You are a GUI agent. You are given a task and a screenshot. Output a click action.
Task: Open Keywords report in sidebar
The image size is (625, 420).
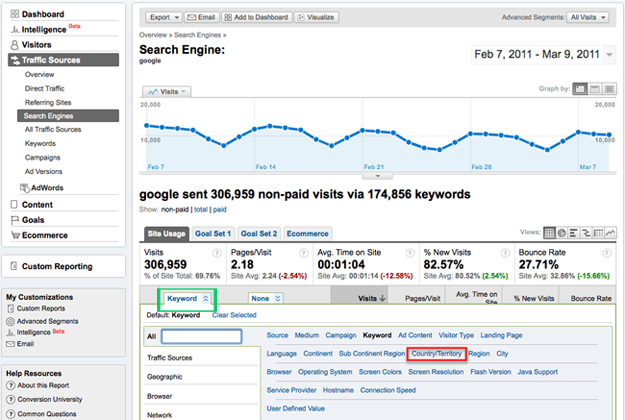40,143
